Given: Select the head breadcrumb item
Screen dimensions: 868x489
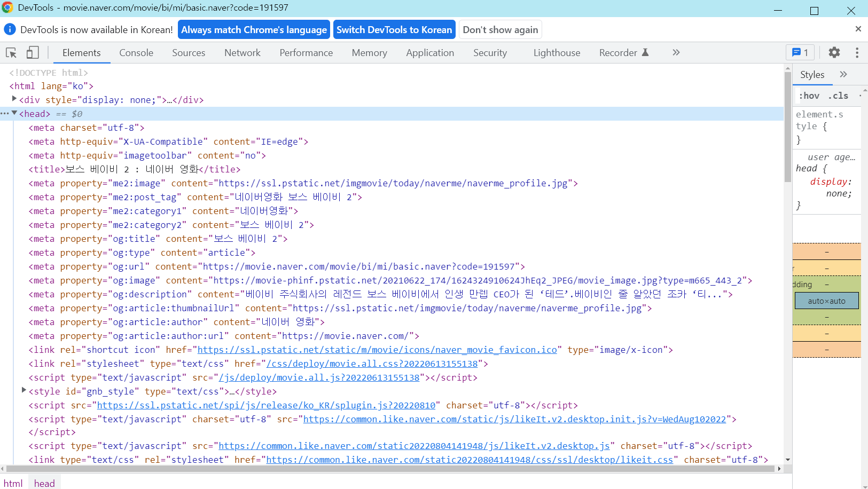Looking at the screenshot, I should coord(44,483).
